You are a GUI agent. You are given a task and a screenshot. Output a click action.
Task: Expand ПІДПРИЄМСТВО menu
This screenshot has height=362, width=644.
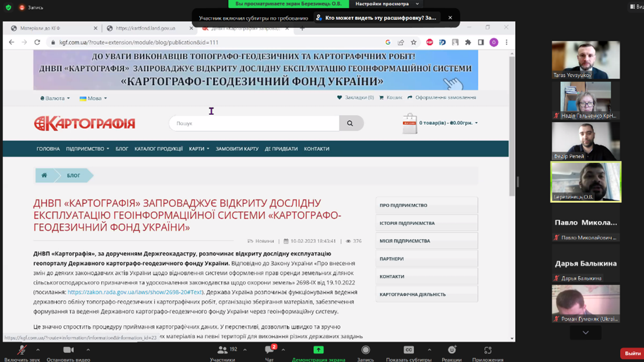[87, 149]
